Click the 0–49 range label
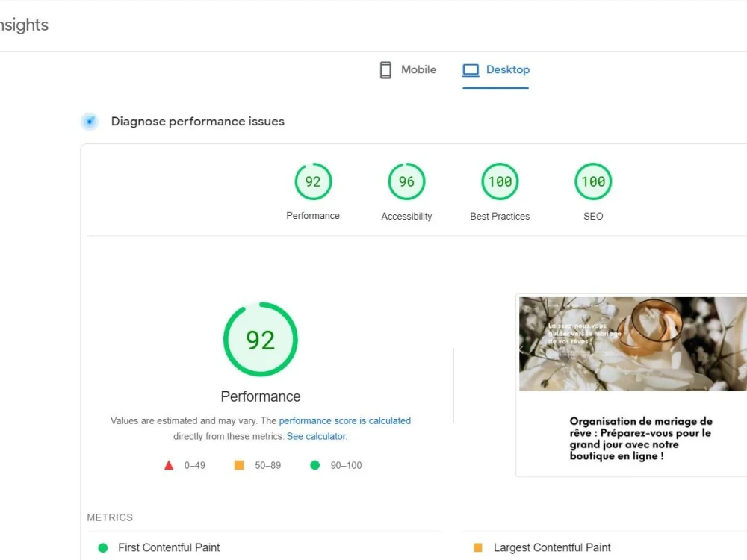The width and height of the screenshot is (747, 560). tap(195, 465)
